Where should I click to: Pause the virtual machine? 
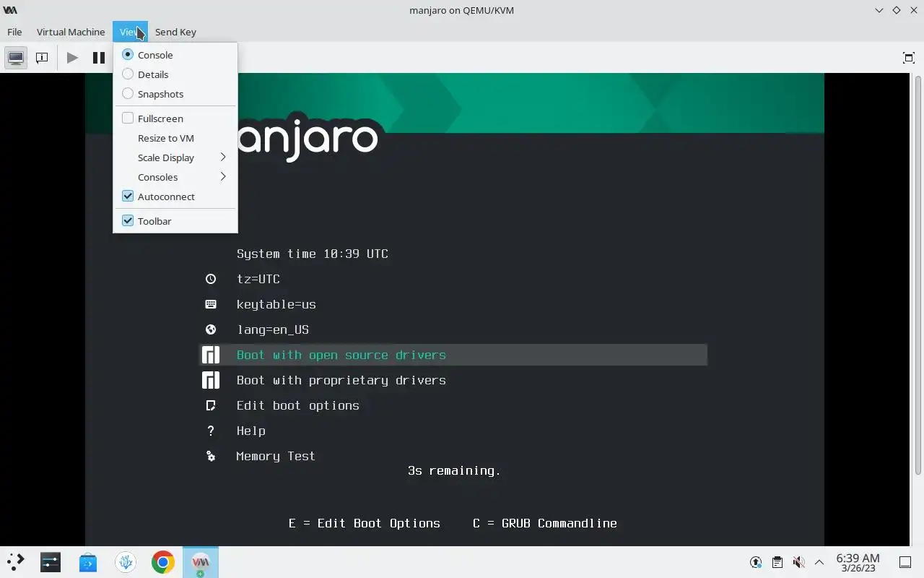(x=99, y=58)
